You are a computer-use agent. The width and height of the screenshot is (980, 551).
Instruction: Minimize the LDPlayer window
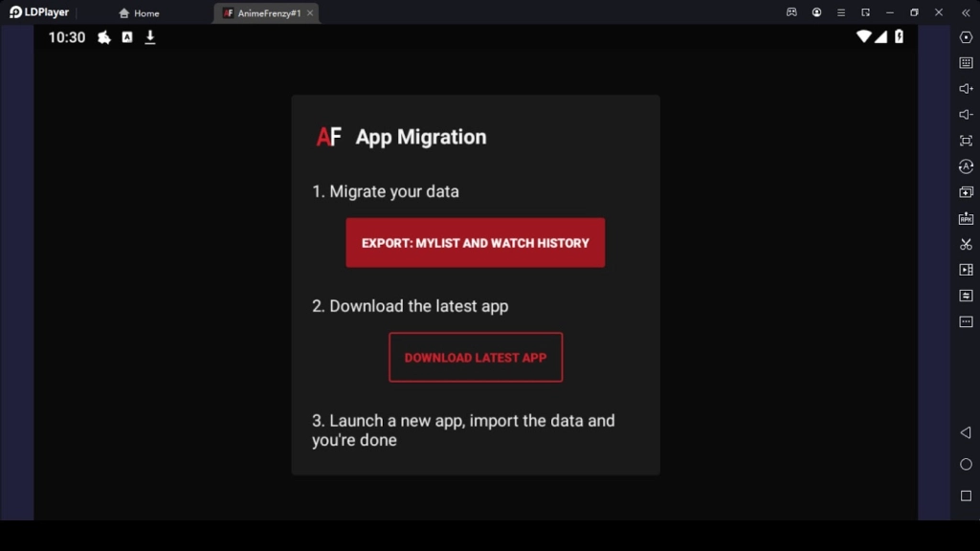889,12
